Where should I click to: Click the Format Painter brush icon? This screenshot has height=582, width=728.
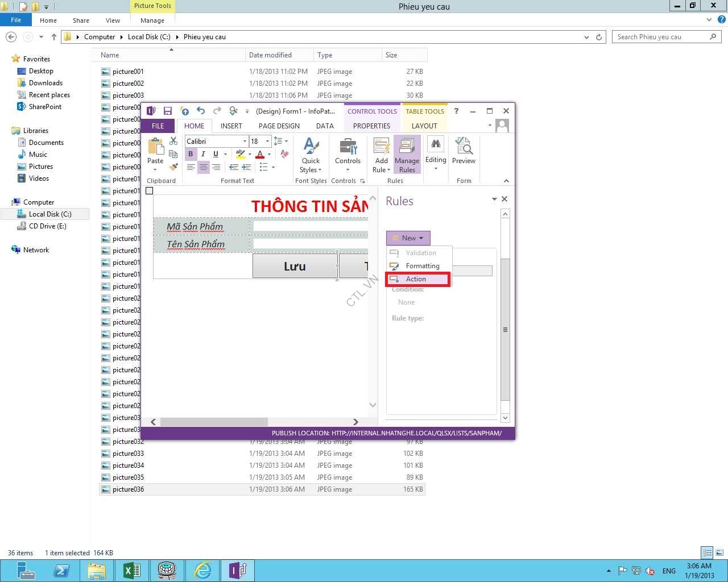coord(173,167)
